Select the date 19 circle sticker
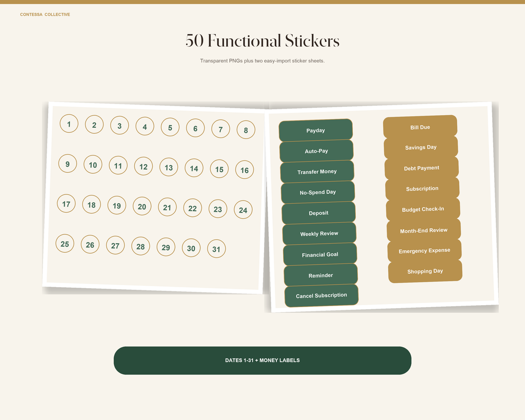525x420 pixels. coord(117,205)
